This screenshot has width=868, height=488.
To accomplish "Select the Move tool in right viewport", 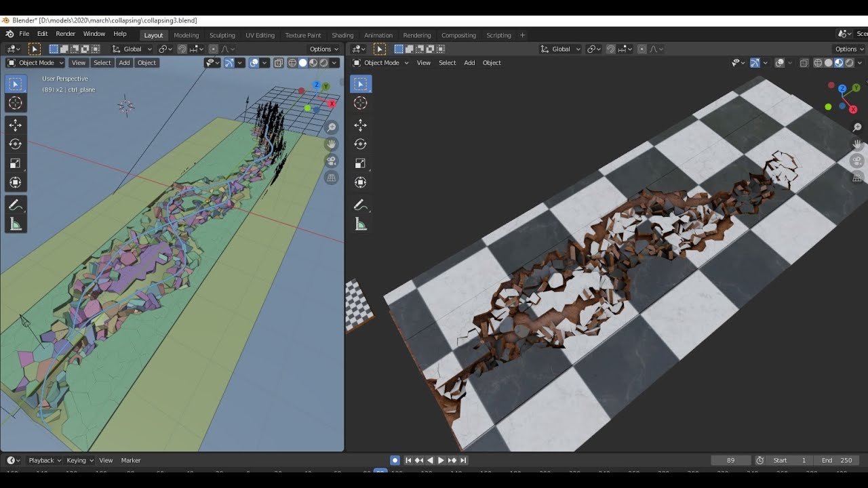I will (361, 125).
